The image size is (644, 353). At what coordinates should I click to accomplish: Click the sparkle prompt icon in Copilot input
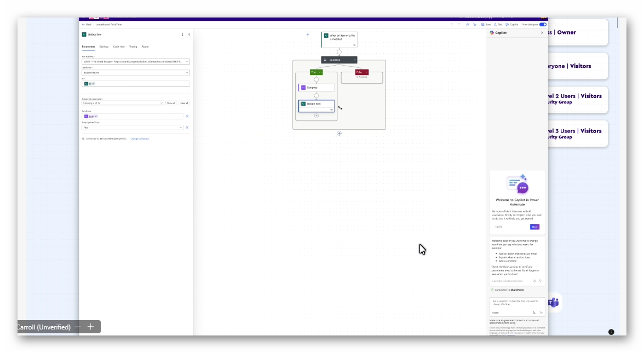[534, 313]
